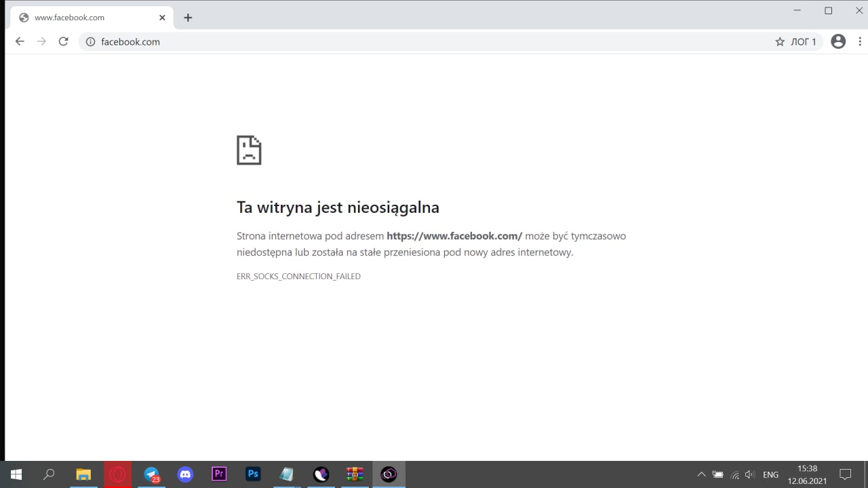Open Opera browser from the taskbar

(117, 474)
